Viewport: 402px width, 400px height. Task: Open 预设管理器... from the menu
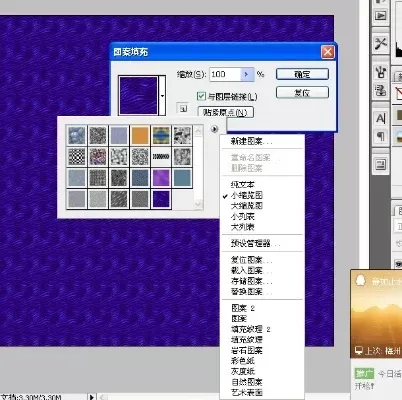click(256, 243)
